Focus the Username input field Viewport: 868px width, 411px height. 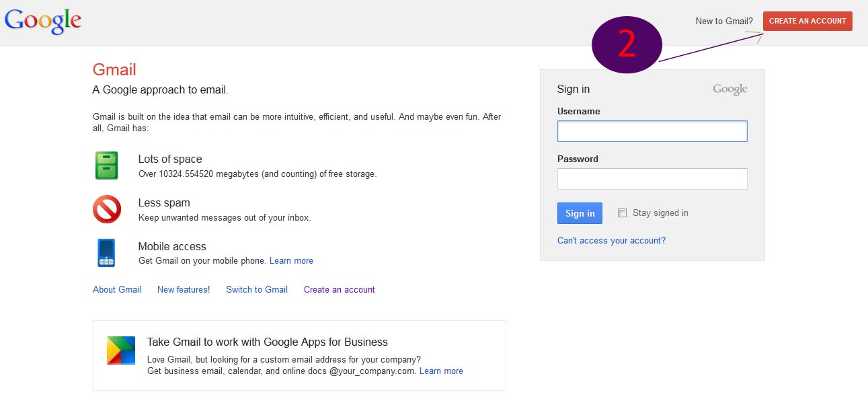(652, 131)
